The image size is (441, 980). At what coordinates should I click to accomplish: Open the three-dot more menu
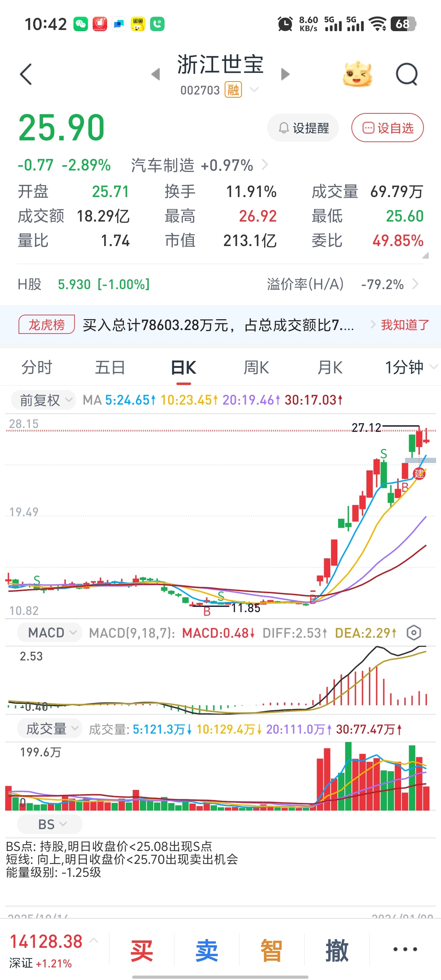(405, 949)
